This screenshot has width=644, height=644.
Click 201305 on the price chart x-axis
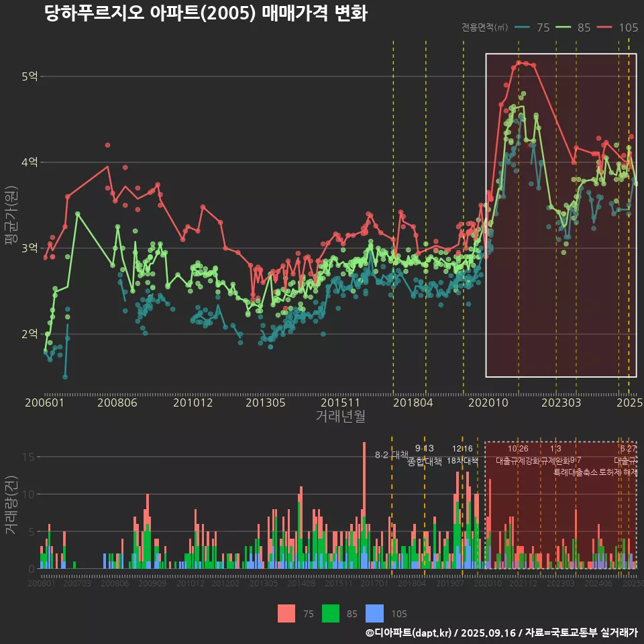(266, 402)
